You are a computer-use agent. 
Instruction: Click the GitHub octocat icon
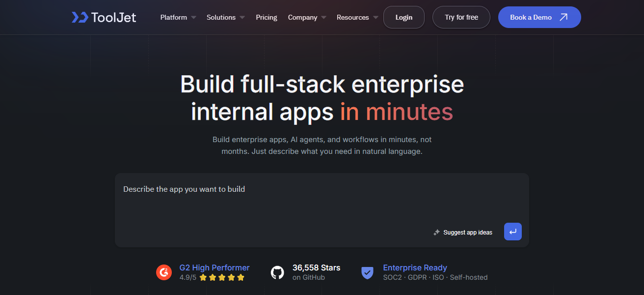(277, 272)
